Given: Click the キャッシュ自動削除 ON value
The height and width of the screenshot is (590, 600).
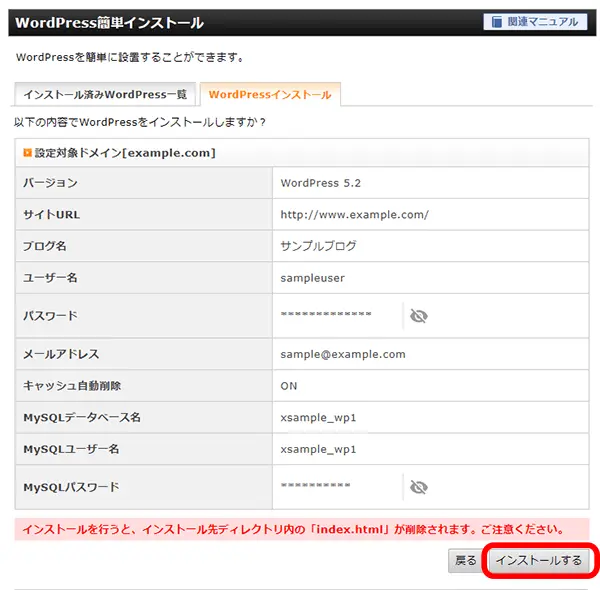Looking at the screenshot, I should point(289,386).
